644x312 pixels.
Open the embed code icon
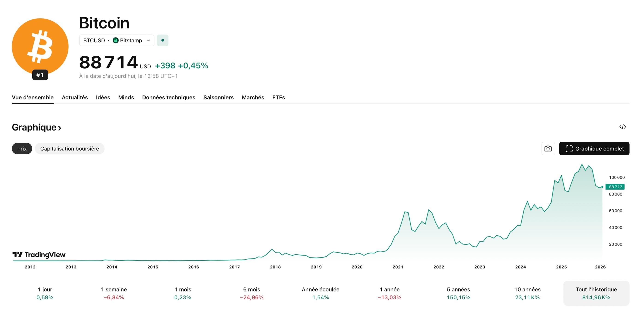pyautogui.click(x=623, y=127)
